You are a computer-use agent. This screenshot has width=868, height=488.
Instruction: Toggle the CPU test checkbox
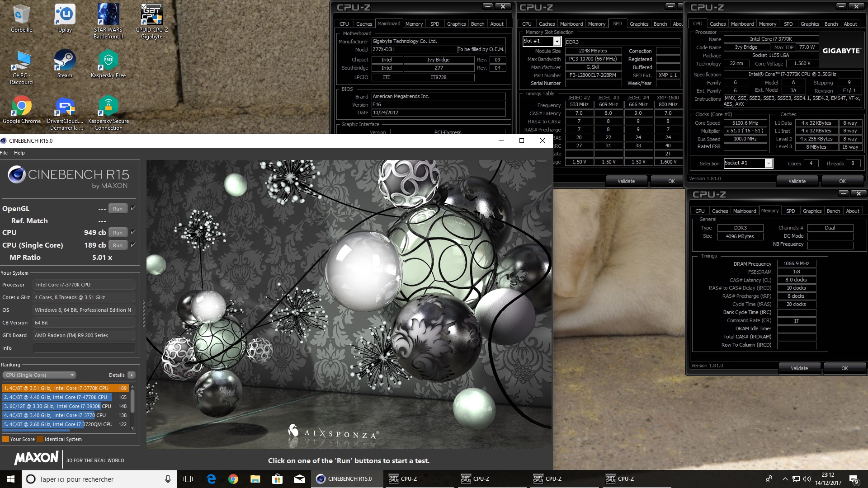pos(133,232)
